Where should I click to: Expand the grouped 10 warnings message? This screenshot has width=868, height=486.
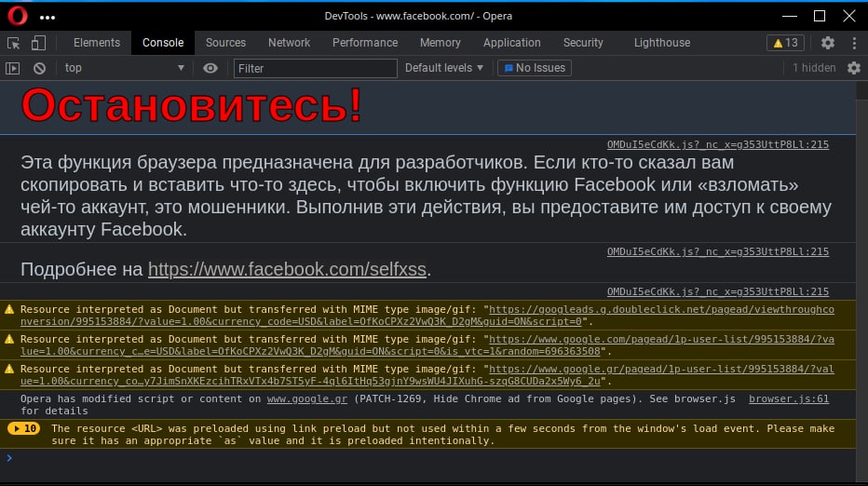point(24,428)
